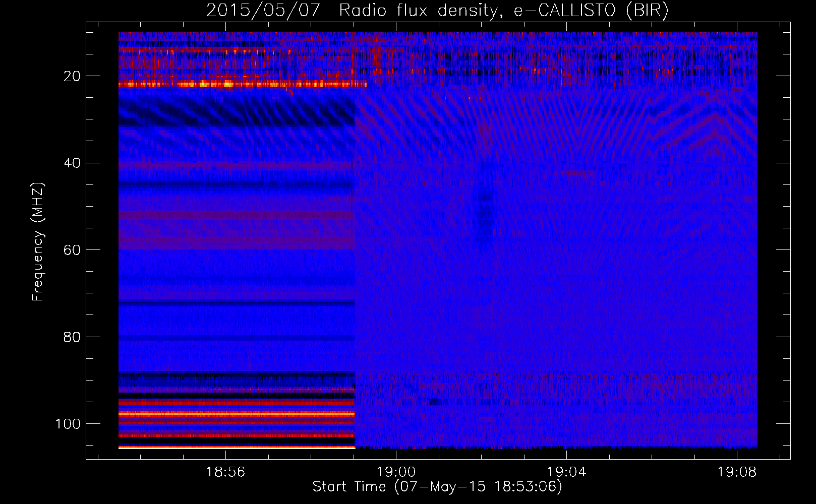
Task: Click the '20' frequency tick label
Action: pos(72,76)
